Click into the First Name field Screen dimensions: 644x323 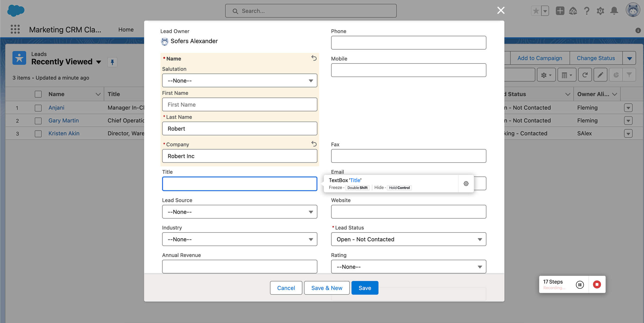[239, 105]
